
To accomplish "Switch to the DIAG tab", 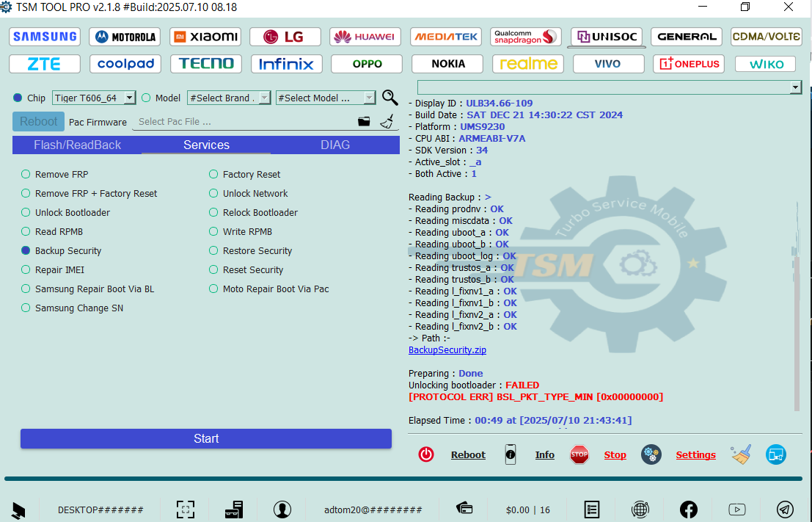I will tap(335, 145).
